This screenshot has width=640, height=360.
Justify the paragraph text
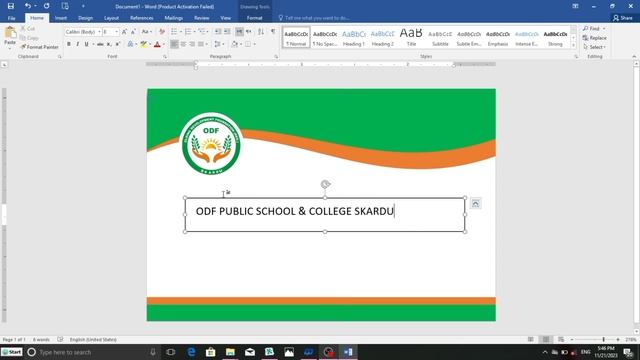point(201,44)
